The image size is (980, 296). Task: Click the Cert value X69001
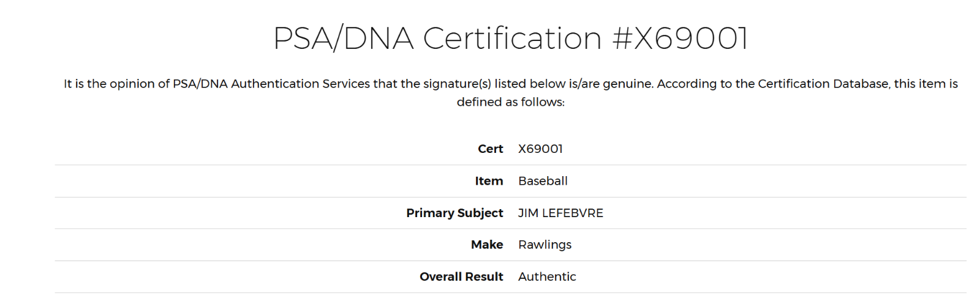[x=540, y=149]
